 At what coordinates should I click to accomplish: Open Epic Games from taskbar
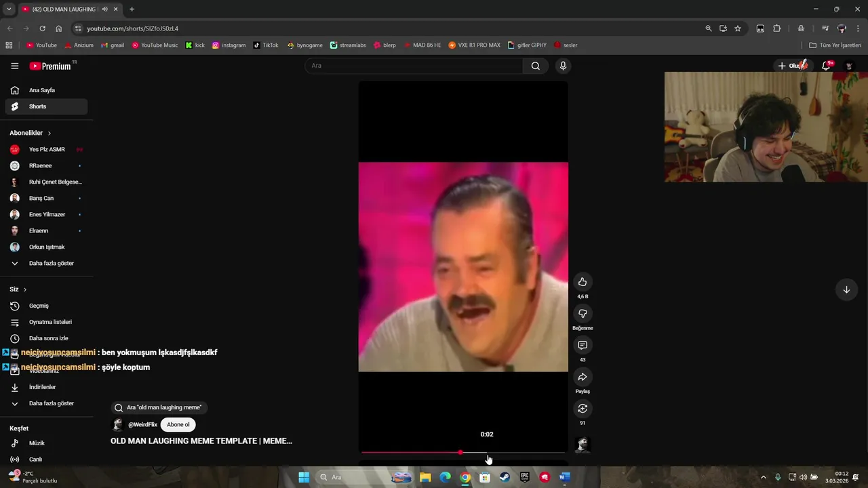pos(524,477)
